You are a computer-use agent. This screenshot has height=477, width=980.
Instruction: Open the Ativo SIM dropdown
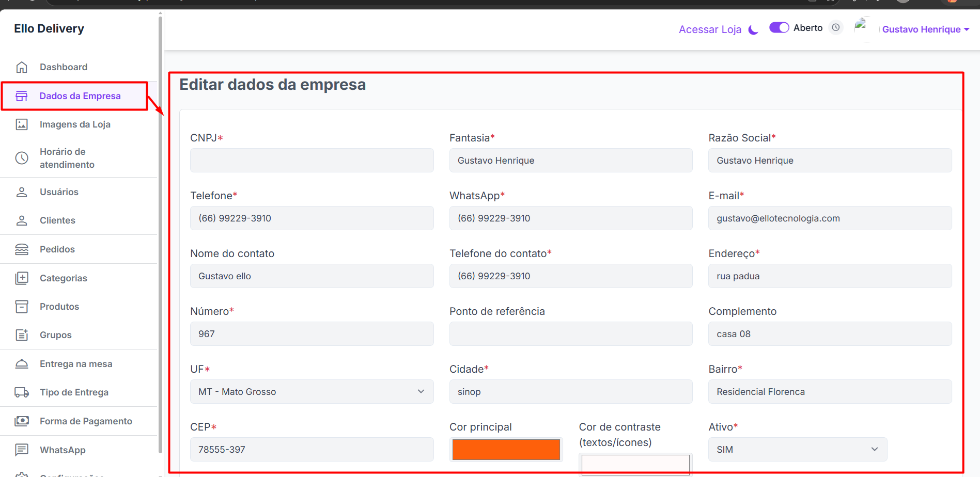798,450
